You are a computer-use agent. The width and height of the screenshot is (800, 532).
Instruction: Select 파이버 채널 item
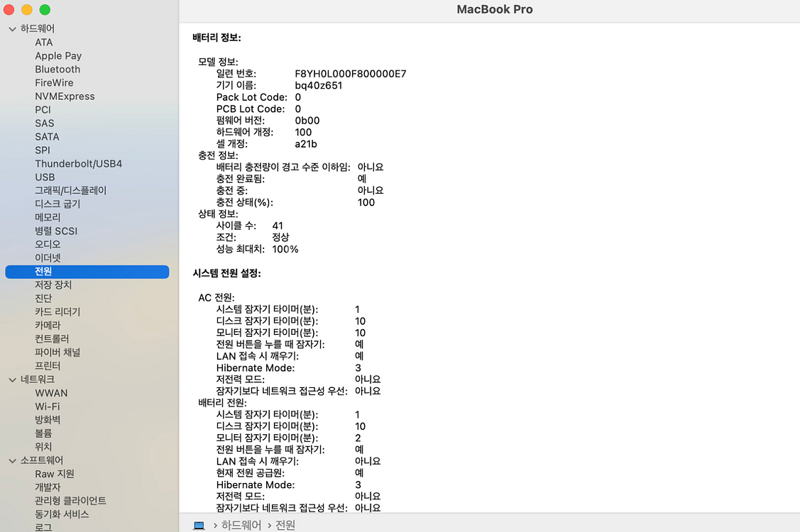click(x=57, y=353)
